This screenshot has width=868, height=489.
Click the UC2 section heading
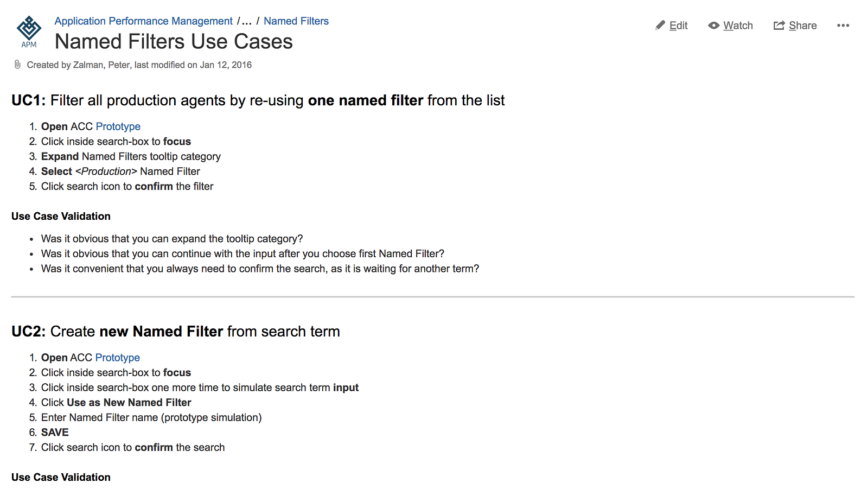[x=176, y=332]
